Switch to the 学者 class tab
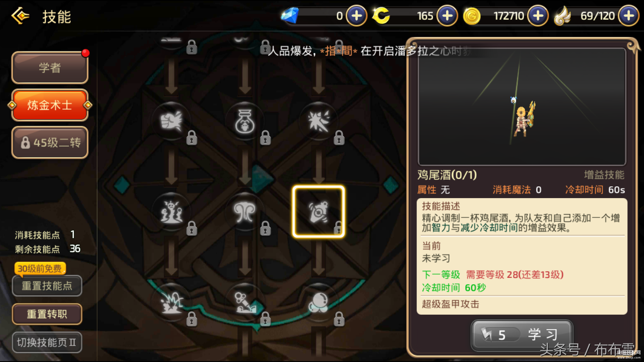Viewport: 644px width, 362px height. coord(50,67)
